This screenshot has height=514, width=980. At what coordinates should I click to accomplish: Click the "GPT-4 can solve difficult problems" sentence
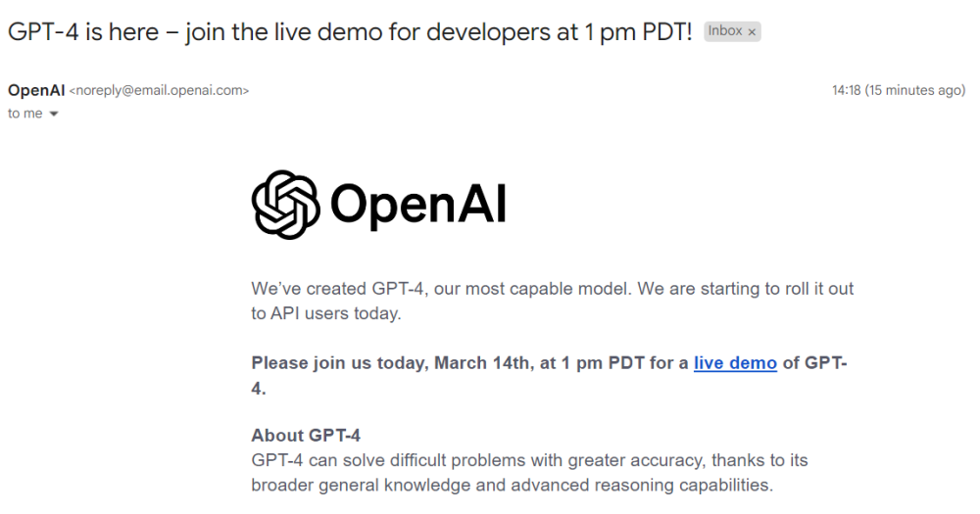point(412,460)
